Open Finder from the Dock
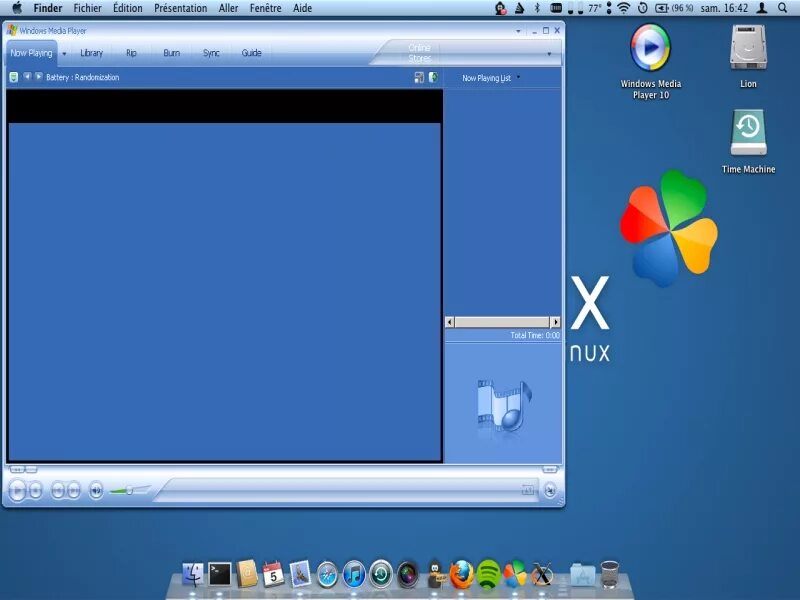 pos(193,574)
